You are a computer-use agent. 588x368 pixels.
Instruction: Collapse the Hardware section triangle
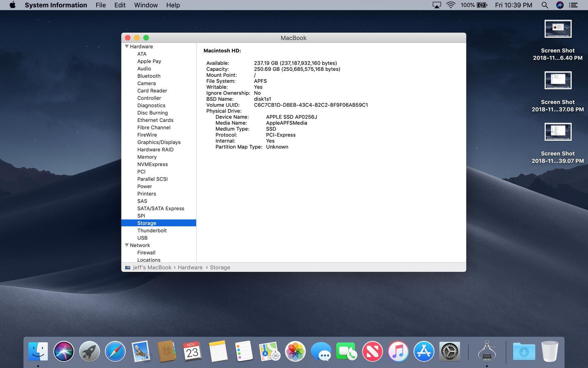click(127, 46)
